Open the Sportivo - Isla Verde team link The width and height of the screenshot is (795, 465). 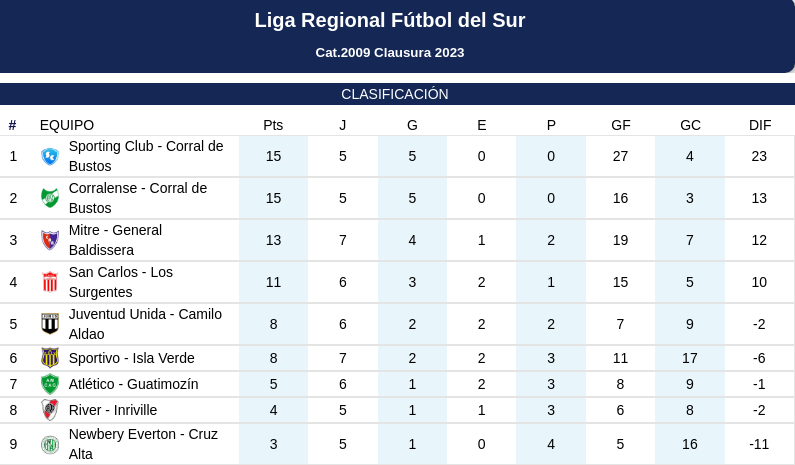(132, 358)
